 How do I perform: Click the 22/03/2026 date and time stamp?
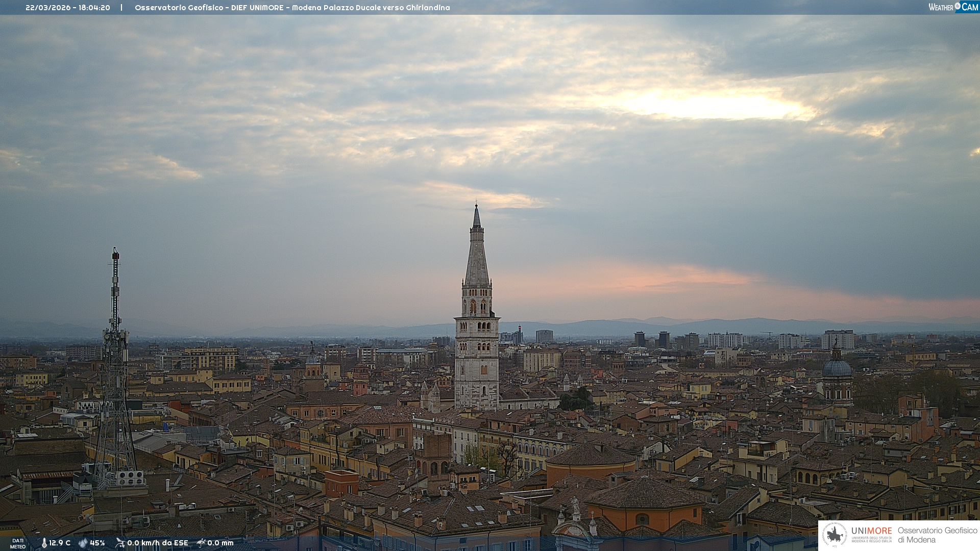68,8
